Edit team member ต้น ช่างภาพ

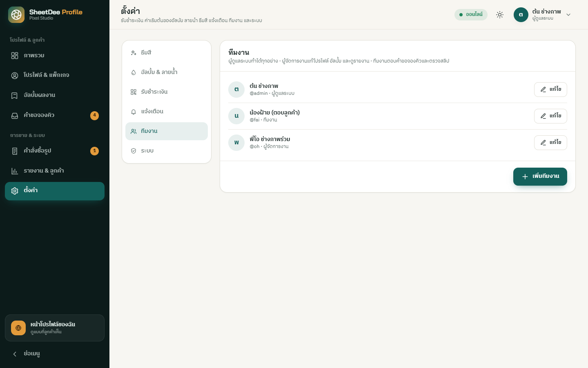coord(550,90)
